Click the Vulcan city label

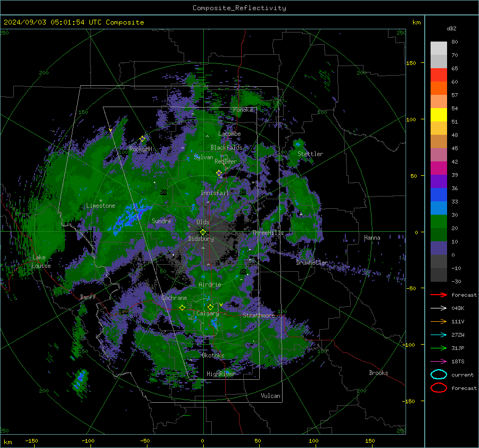point(270,396)
